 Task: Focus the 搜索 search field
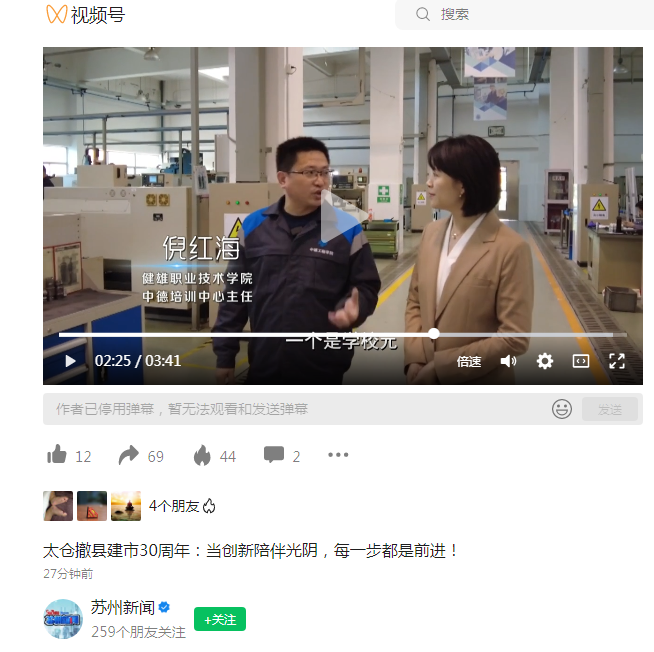pos(525,15)
